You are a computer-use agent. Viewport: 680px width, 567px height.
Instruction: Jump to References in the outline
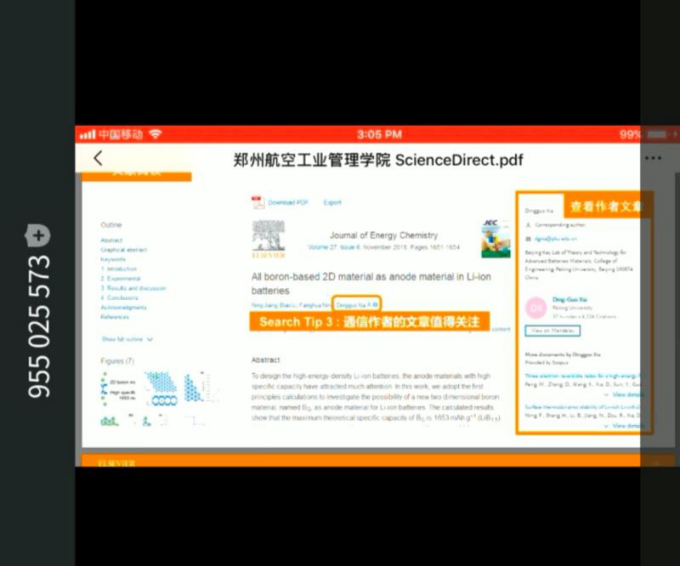[x=114, y=317]
